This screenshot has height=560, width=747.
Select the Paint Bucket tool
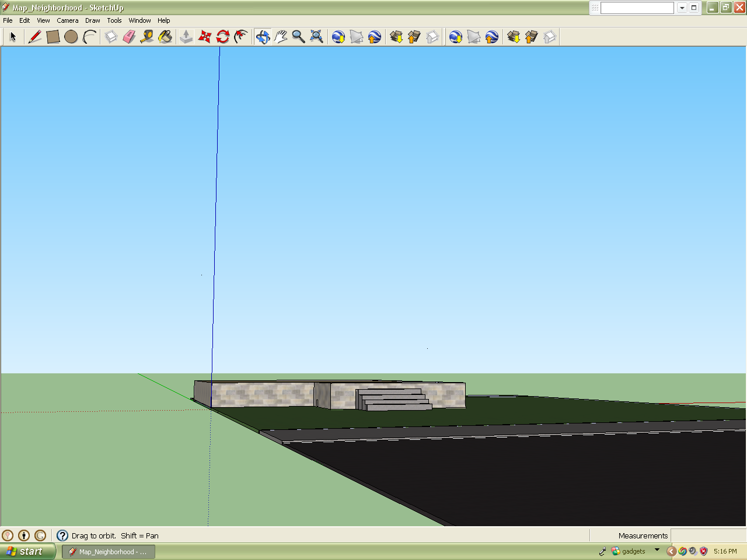point(166,37)
